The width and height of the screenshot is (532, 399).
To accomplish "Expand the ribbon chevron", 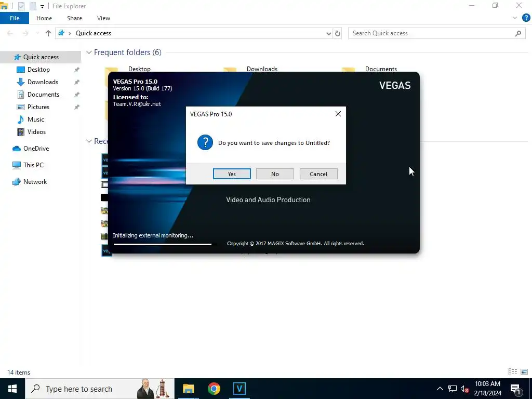I will [x=515, y=18].
